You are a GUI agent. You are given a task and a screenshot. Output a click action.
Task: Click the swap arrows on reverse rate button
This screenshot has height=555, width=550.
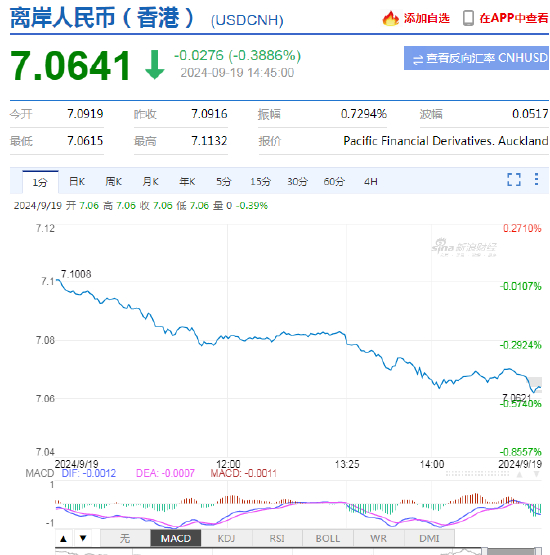tap(418, 59)
